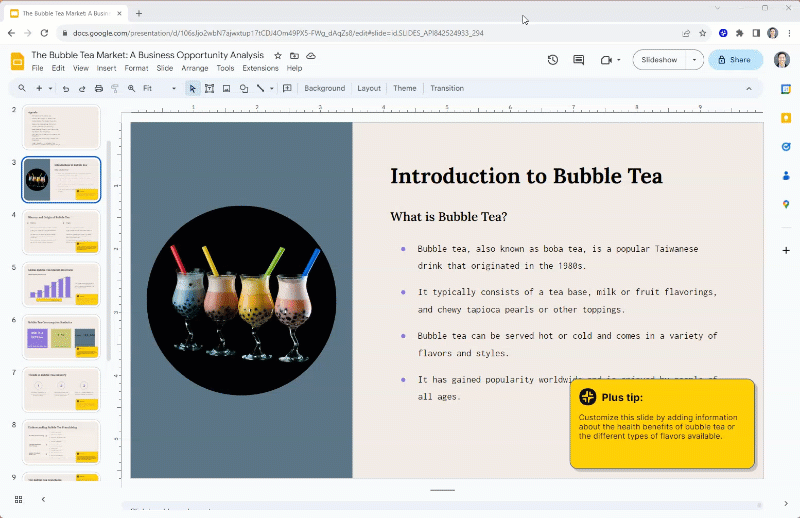Open the Insert menu
Image resolution: width=800 pixels, height=518 pixels.
tap(106, 68)
